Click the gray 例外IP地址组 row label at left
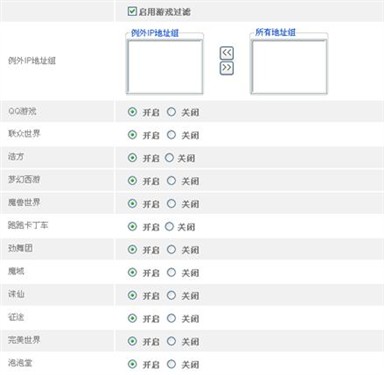Viewport: 384px width, 375px height. point(32,61)
